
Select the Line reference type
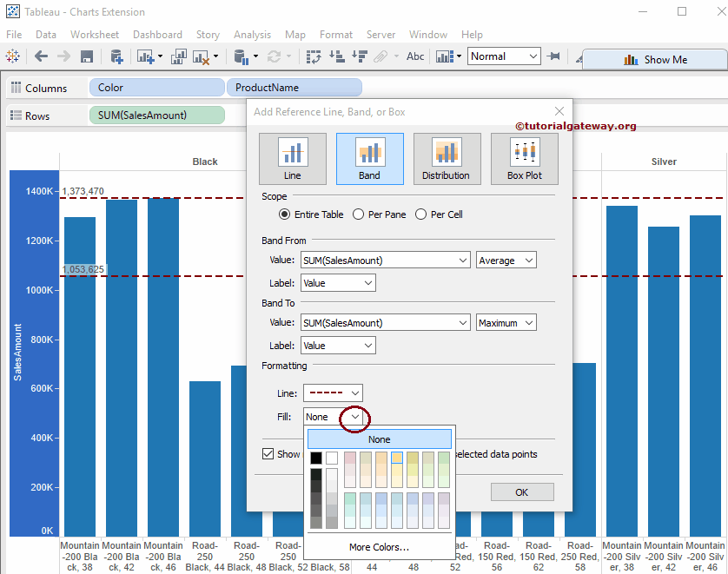coord(293,159)
